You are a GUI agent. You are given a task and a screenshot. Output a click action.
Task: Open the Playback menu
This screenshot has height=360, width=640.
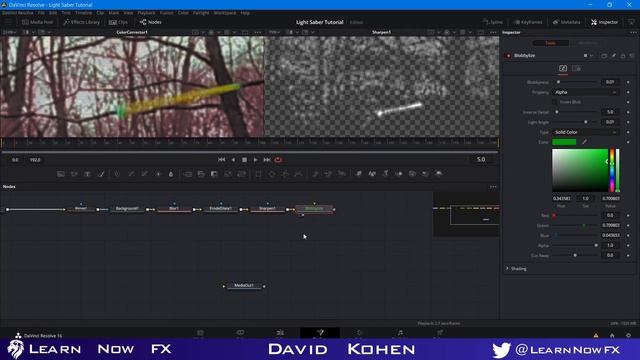(146, 13)
